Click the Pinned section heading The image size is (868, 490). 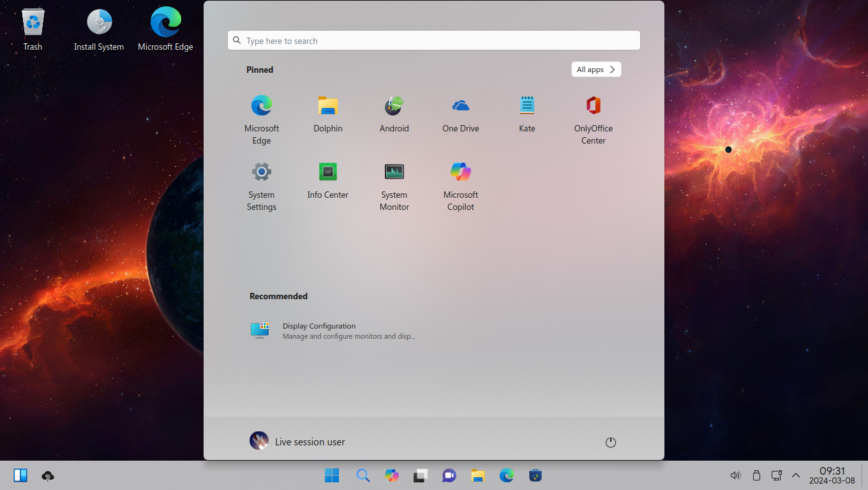(260, 70)
